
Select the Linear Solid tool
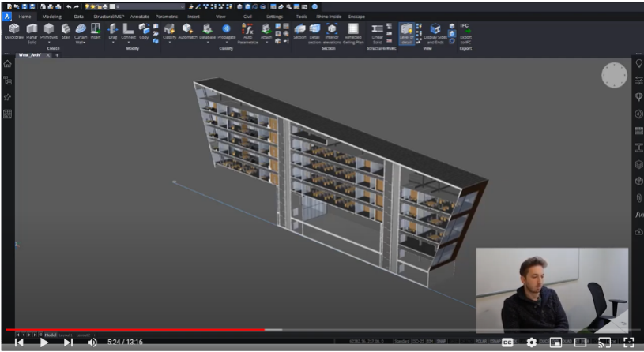[x=377, y=34]
